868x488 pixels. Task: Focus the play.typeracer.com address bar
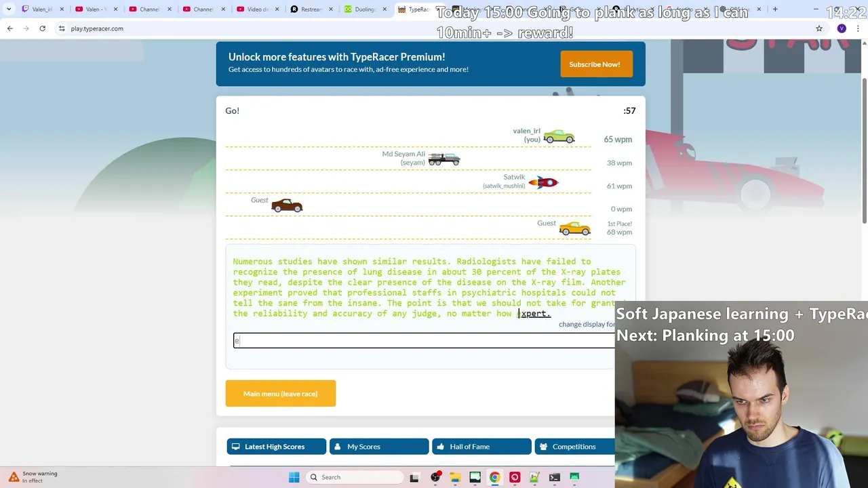434,28
